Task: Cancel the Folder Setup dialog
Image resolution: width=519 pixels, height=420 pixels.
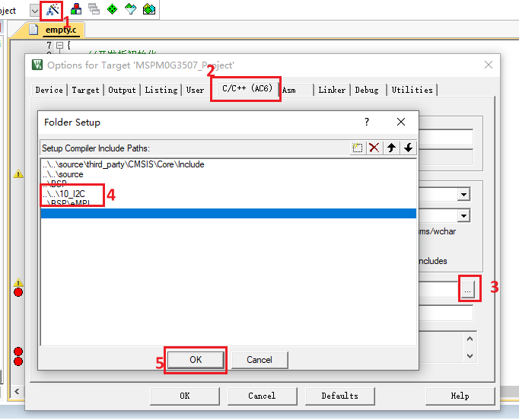Action: 259,360
